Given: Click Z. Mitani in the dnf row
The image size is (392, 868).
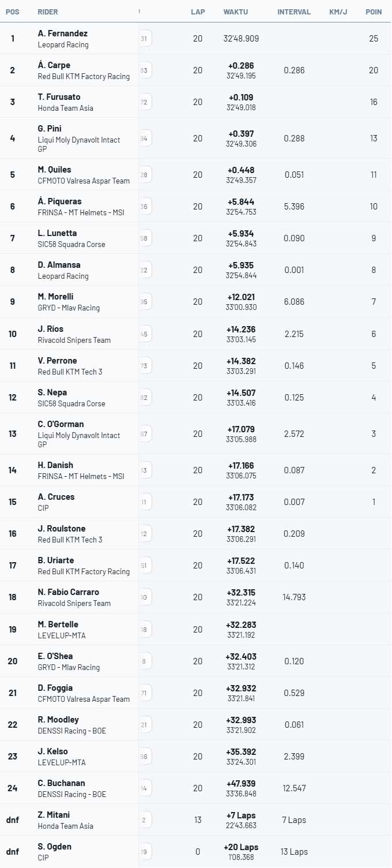Looking at the screenshot, I should [x=54, y=815].
